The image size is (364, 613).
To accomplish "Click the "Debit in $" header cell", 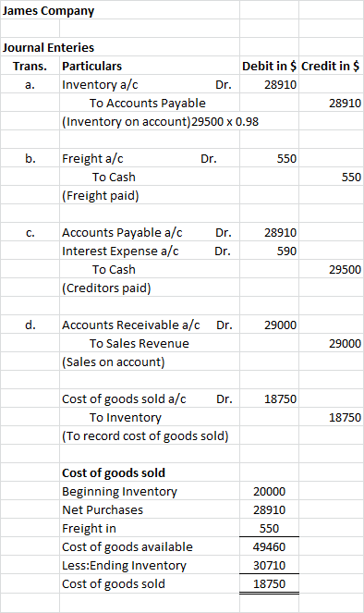I will point(269,66).
